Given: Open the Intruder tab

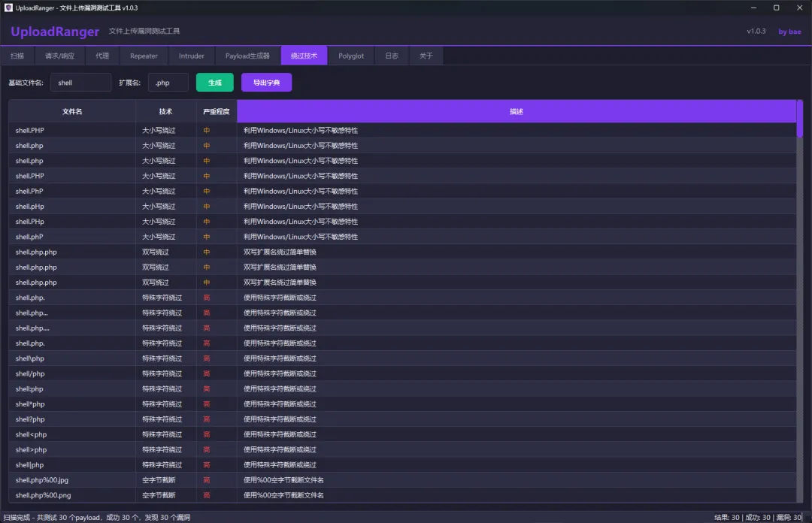Looking at the screenshot, I should [192, 56].
